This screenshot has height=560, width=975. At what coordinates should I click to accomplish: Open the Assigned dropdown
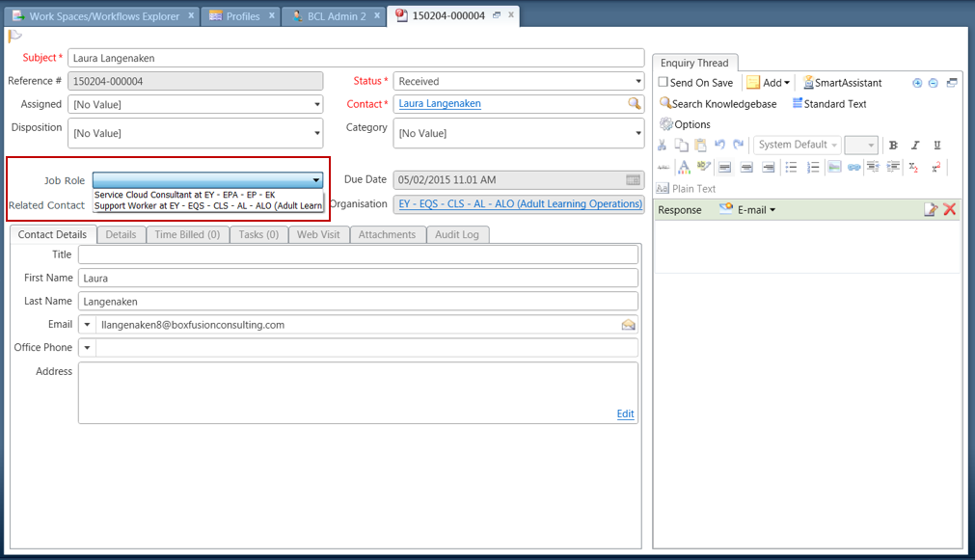click(317, 104)
